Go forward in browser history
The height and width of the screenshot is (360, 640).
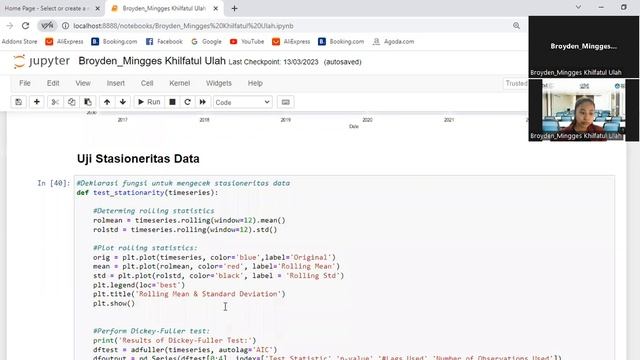point(10,26)
